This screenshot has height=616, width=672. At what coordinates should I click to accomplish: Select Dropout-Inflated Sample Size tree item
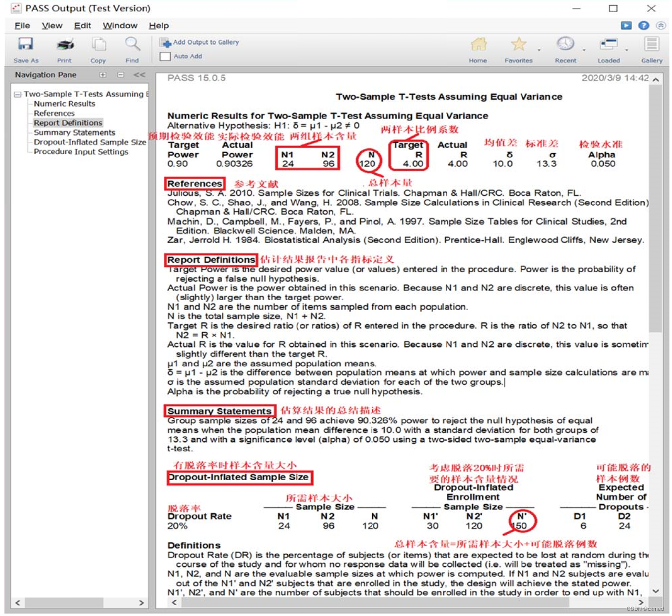(x=90, y=142)
